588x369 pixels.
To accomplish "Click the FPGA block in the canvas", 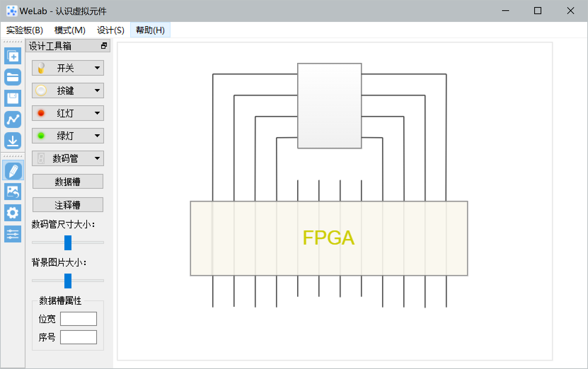I will [x=329, y=238].
